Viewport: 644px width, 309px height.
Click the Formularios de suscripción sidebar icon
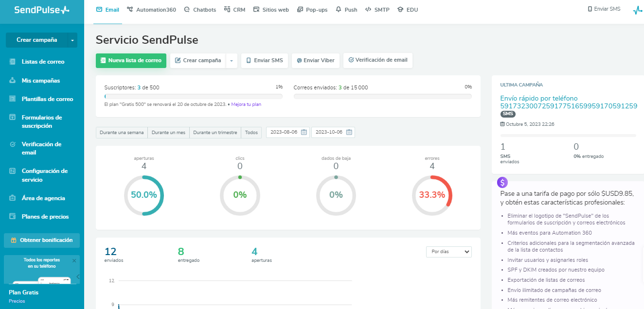pos(12,117)
